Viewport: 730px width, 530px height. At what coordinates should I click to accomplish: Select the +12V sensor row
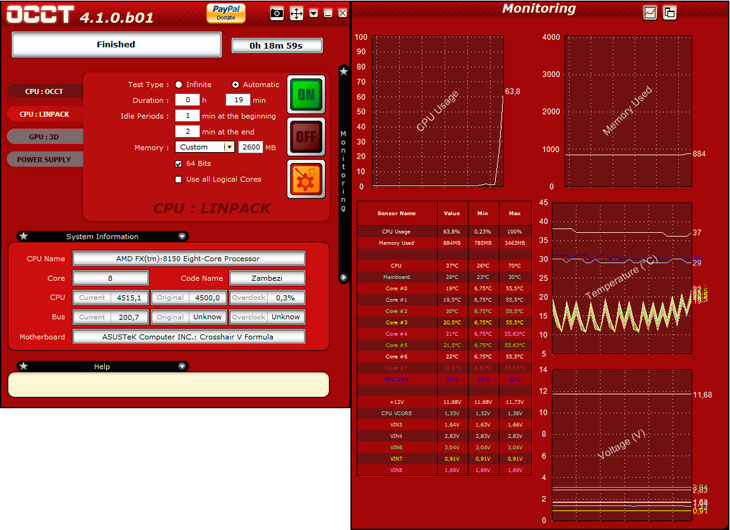[444, 402]
